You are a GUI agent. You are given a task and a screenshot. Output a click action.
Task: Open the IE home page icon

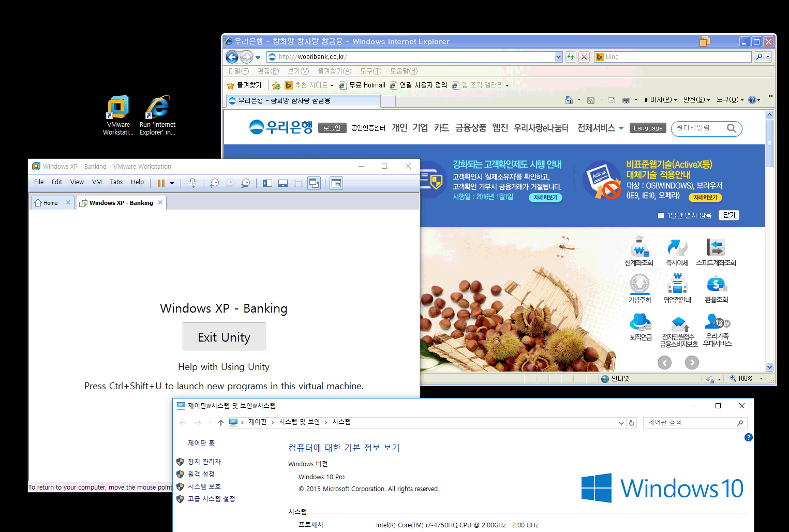click(x=569, y=100)
